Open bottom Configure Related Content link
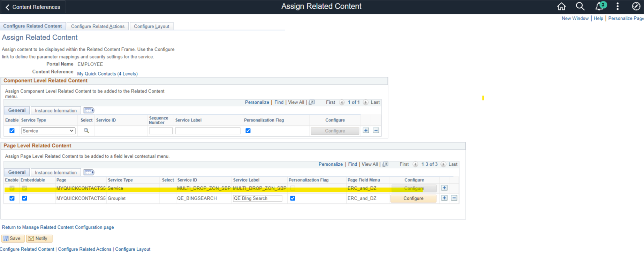 click(27, 249)
